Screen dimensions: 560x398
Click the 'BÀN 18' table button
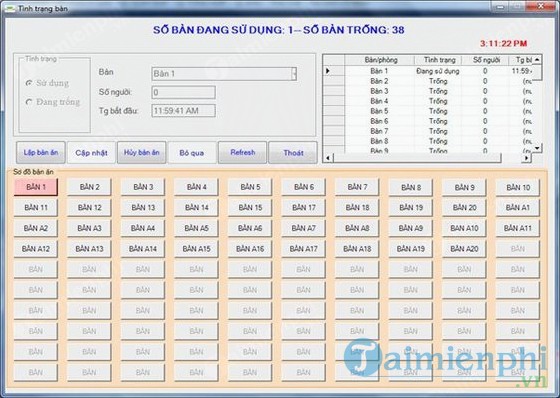(357, 208)
